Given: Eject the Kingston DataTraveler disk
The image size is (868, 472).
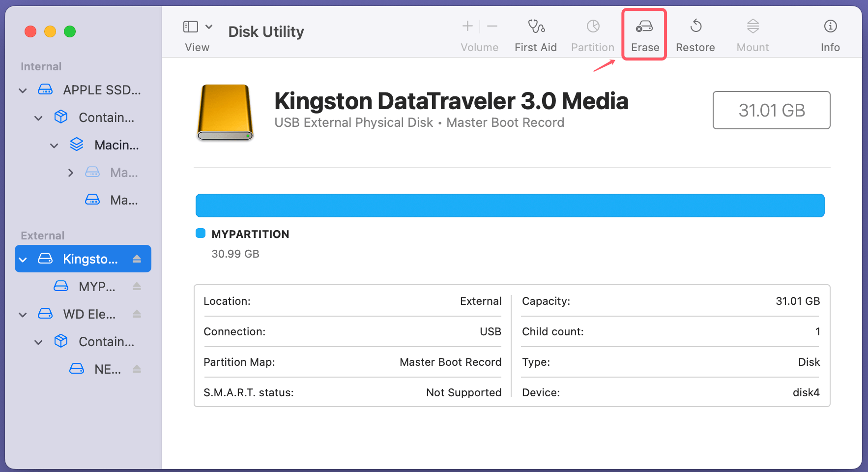Looking at the screenshot, I should click(137, 259).
